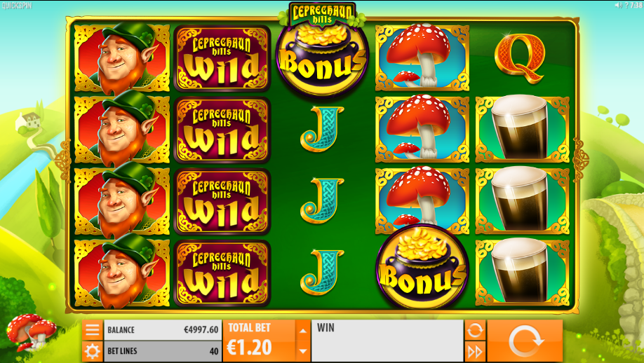
Task: Open help via the question mark icon
Action: (x=626, y=5)
